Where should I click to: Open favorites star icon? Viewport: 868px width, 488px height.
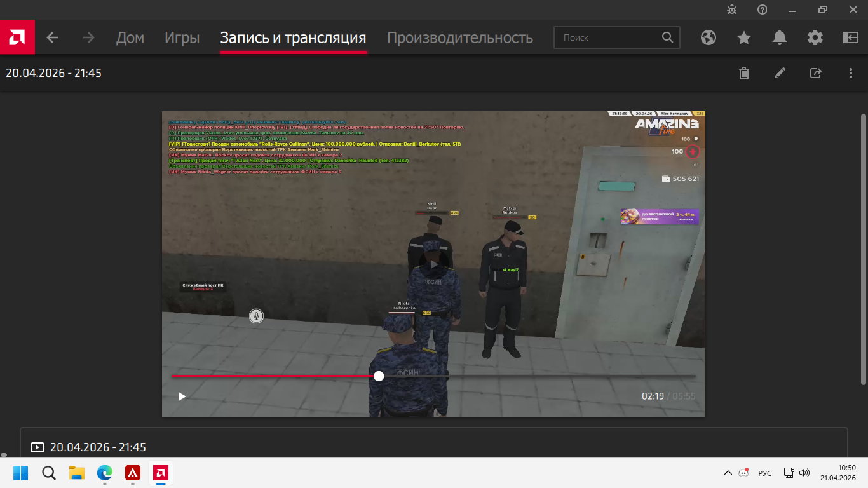744,37
